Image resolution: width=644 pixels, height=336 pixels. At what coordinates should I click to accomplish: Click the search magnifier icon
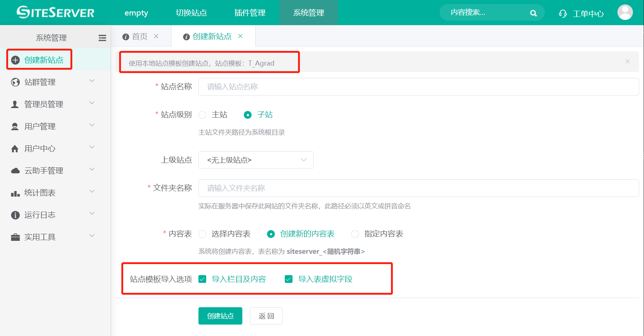click(x=533, y=13)
